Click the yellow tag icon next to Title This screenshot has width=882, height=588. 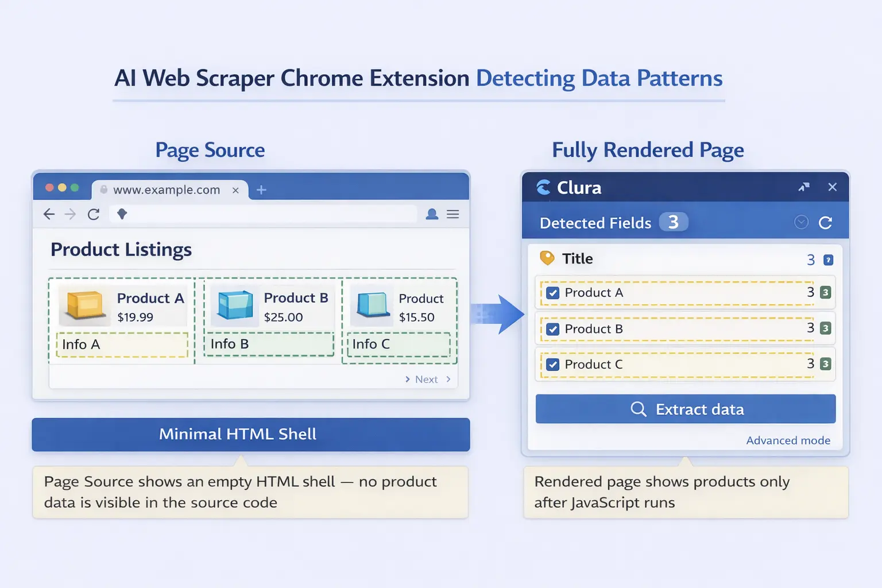click(547, 258)
